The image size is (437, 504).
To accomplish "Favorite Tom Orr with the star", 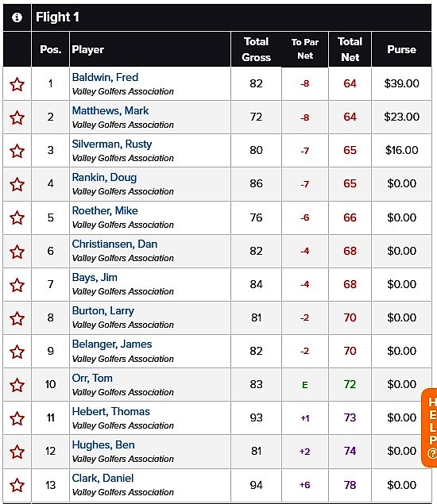I will point(17,386).
